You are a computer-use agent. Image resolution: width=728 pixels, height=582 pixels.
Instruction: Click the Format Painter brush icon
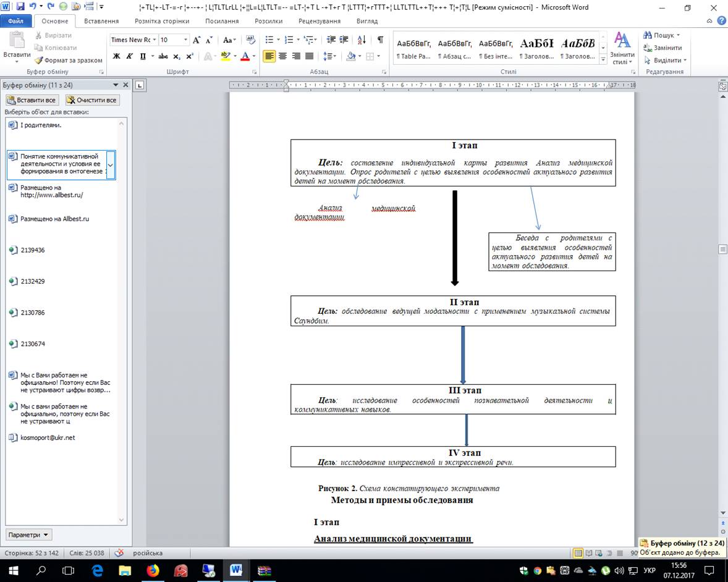[x=39, y=61]
